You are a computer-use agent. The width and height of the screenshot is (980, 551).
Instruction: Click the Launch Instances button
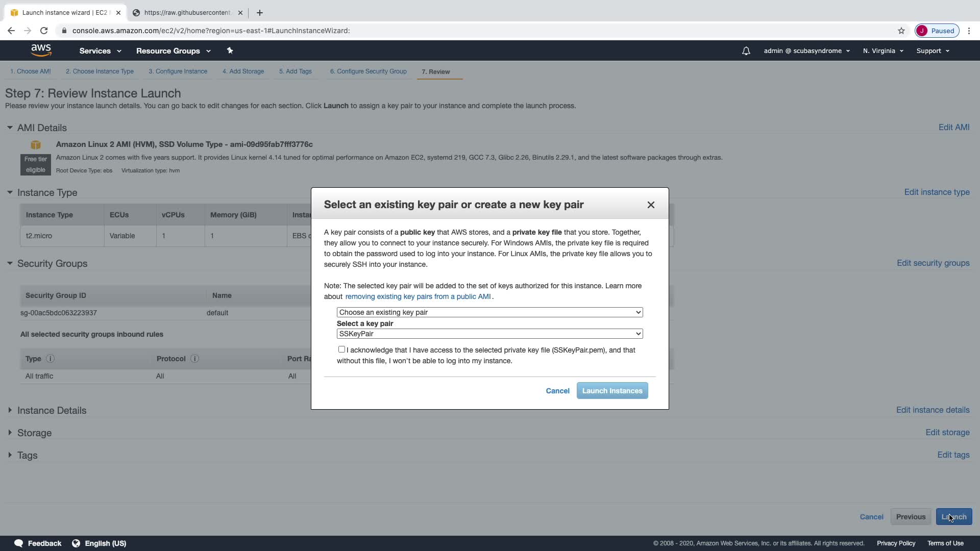click(612, 391)
